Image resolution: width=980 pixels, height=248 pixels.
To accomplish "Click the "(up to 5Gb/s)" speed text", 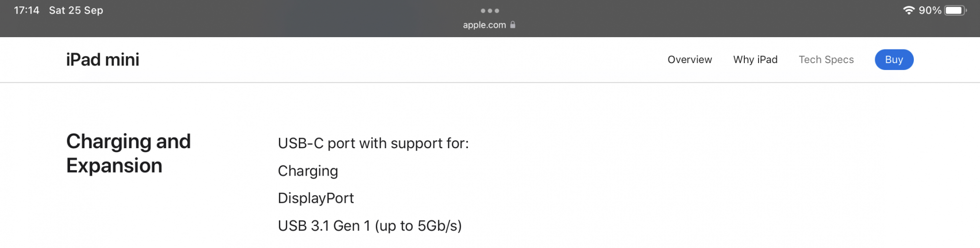I will click(x=418, y=225).
